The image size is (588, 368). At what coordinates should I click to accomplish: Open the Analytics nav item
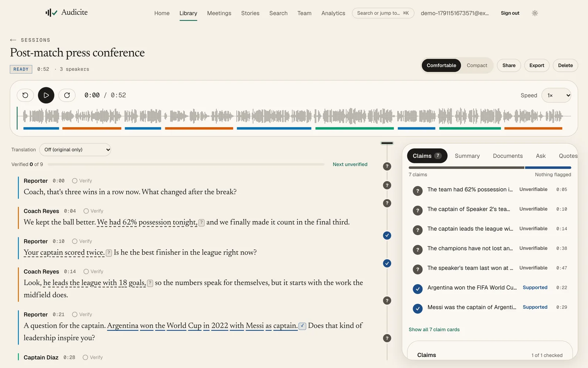coord(333,13)
